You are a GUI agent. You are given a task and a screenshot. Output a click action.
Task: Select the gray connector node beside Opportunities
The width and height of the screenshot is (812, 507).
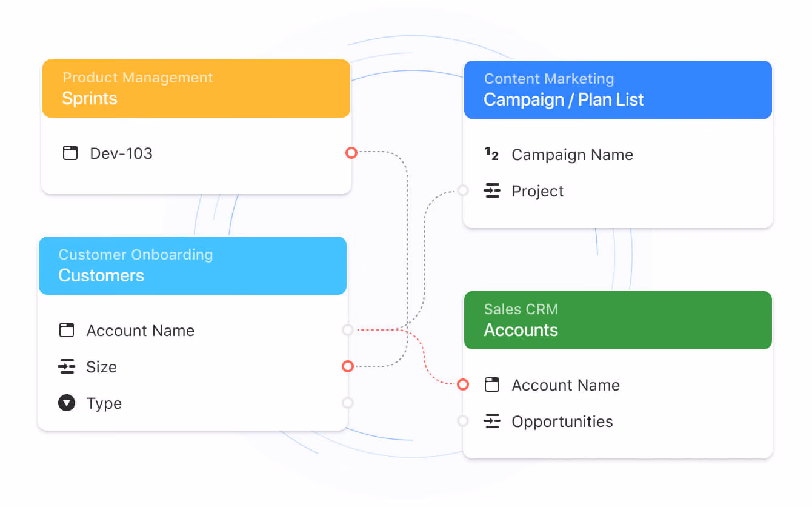[x=463, y=421]
